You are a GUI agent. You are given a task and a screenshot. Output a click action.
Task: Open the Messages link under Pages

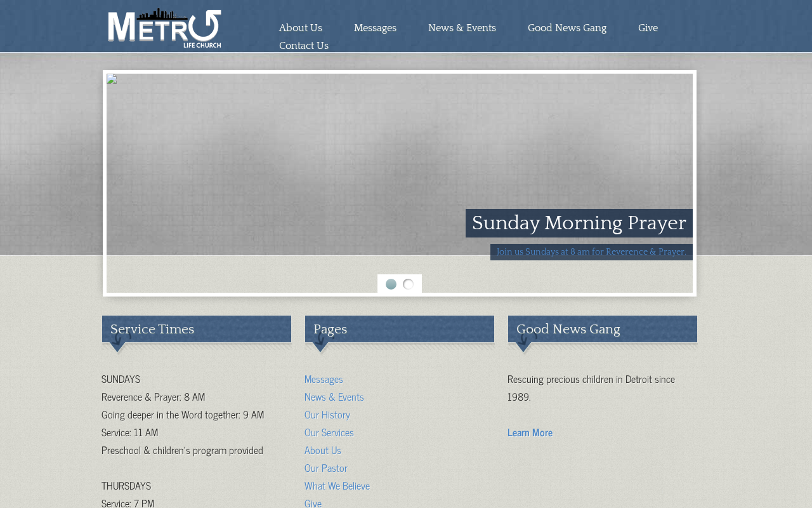[324, 379]
